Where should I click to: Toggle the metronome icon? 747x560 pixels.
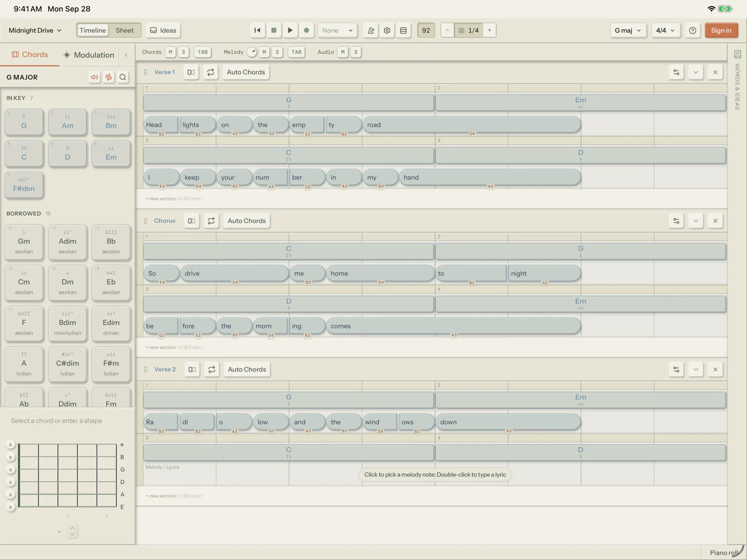point(371,30)
